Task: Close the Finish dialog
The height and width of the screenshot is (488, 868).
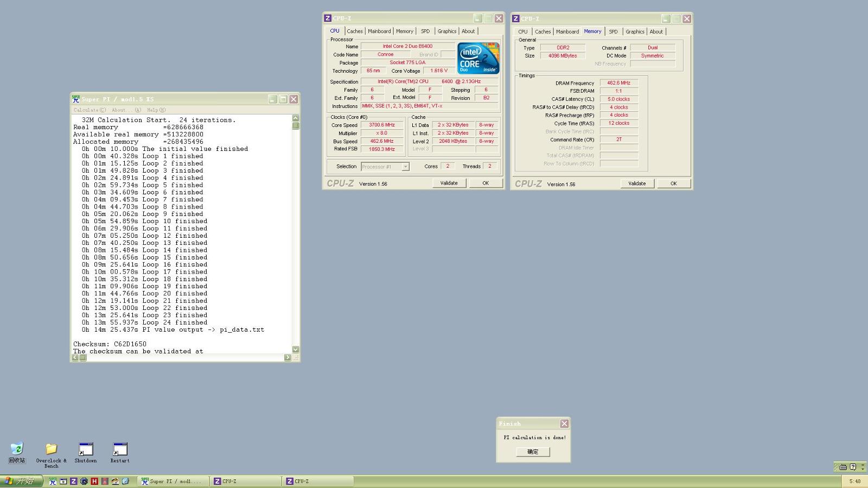Action: coord(564,423)
